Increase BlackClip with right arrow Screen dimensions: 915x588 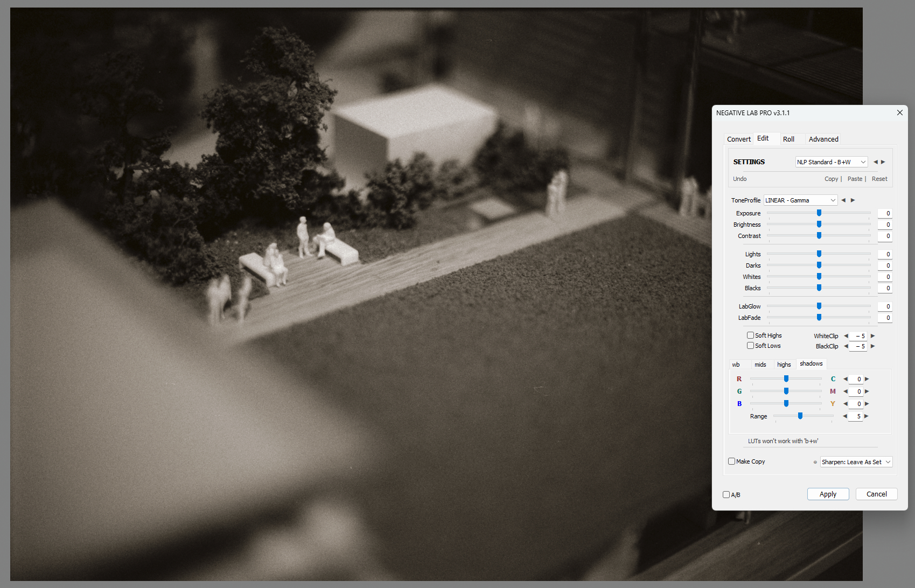[x=873, y=346]
